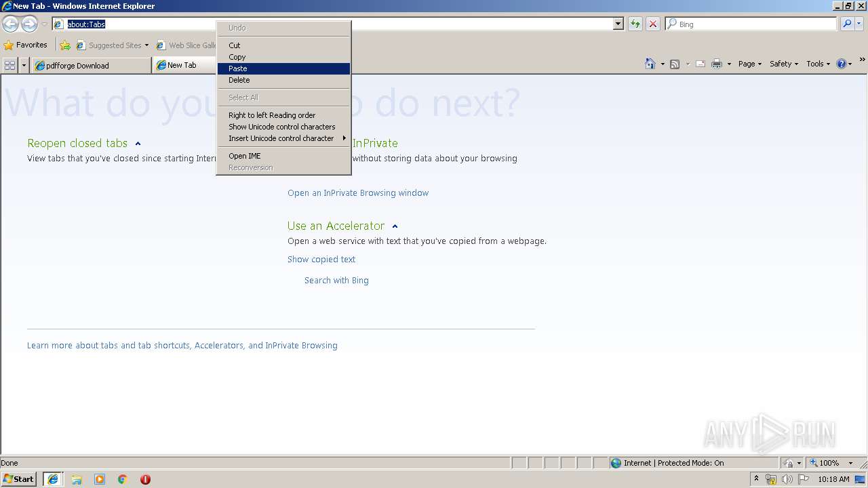Click the Internet Explorer window icon
Viewport: 868px width, 488px height.
[7, 6]
